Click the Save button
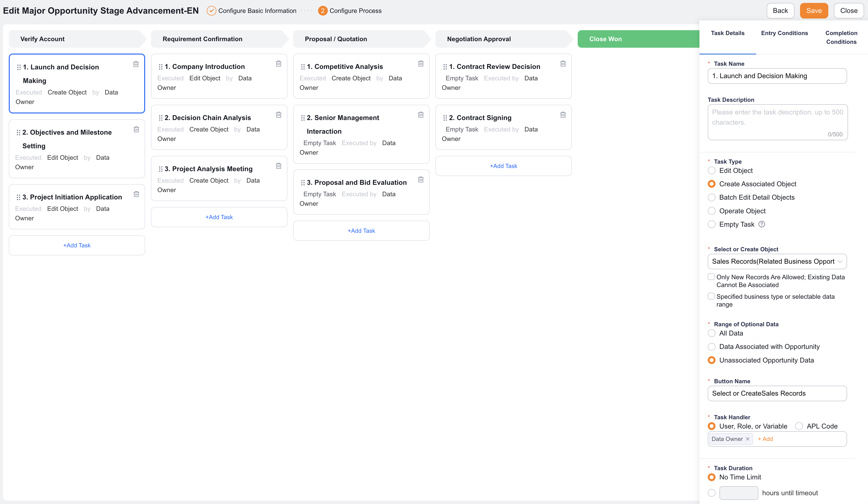Viewport: 868px width, 504px height. coord(814,11)
